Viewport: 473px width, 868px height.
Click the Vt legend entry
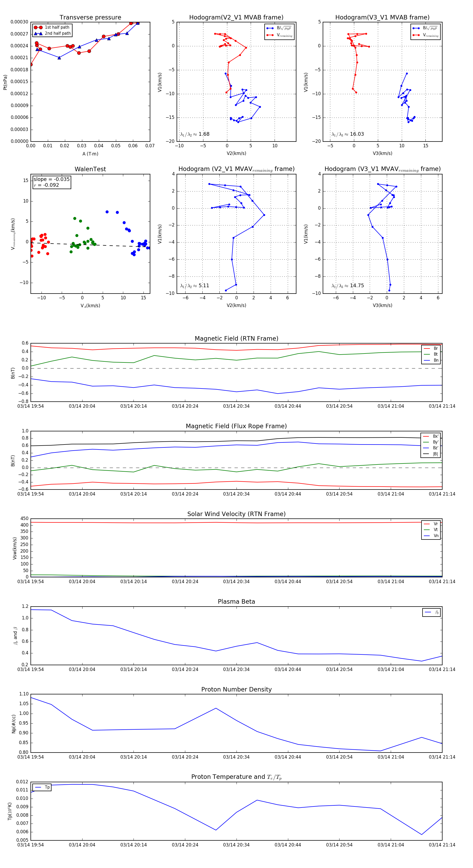[x=431, y=530]
